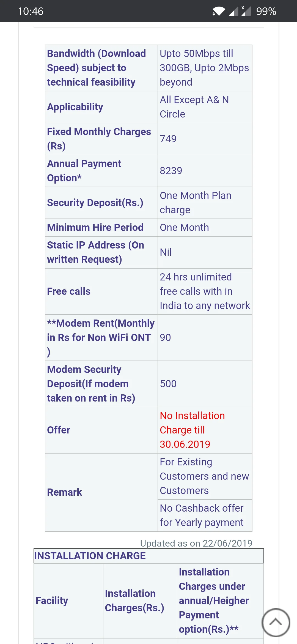Tap the All Except A& N Circle cell
The height and width of the screenshot is (644, 297).
194,107
